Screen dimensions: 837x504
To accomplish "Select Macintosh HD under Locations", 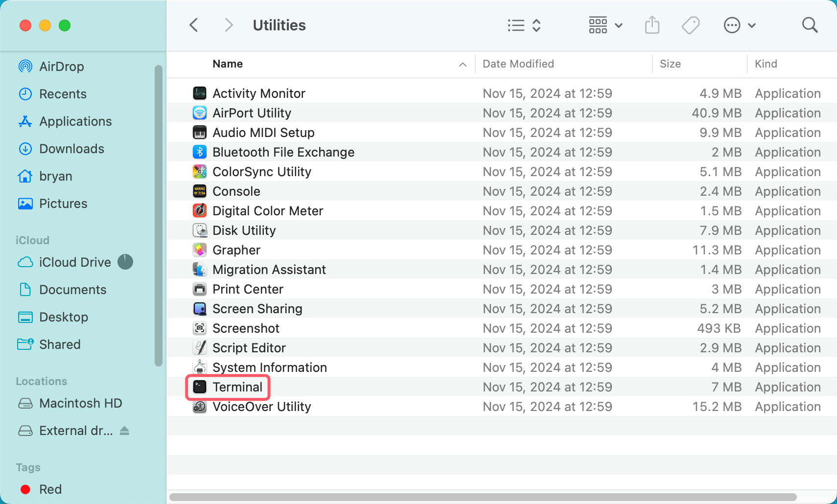I will (x=80, y=403).
